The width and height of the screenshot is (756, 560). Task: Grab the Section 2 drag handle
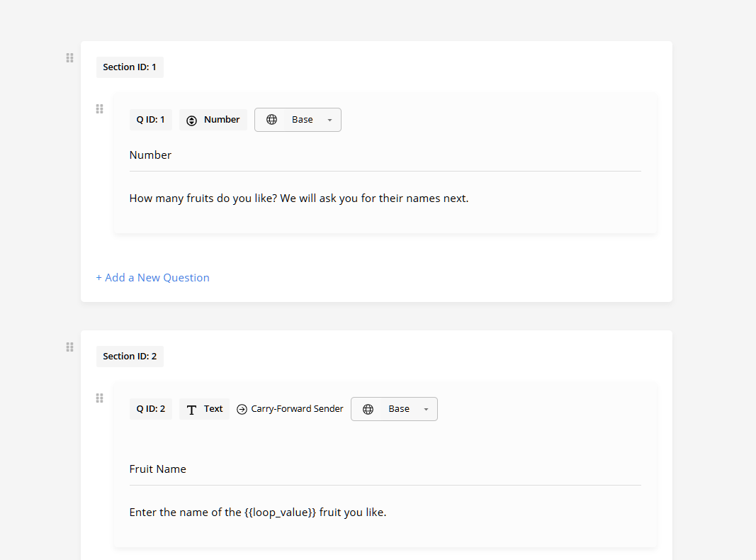click(x=70, y=347)
